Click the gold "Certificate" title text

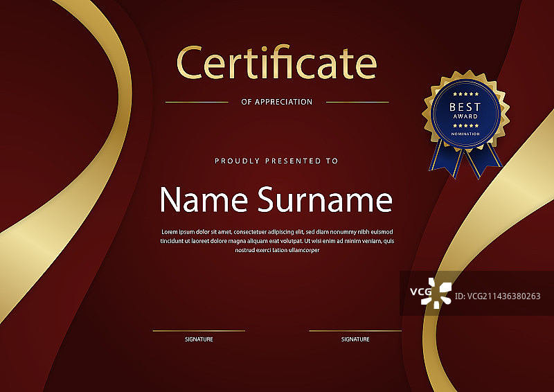tap(276, 62)
